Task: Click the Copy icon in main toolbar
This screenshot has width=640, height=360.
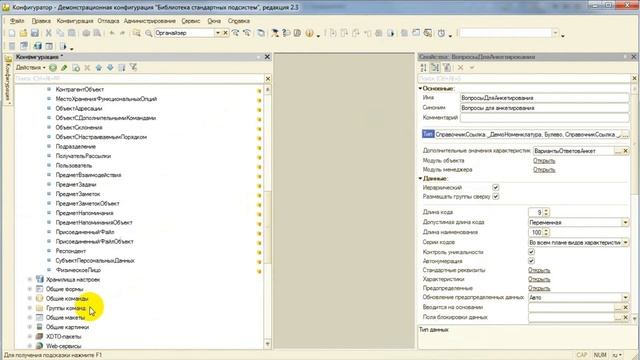Action: point(60,33)
